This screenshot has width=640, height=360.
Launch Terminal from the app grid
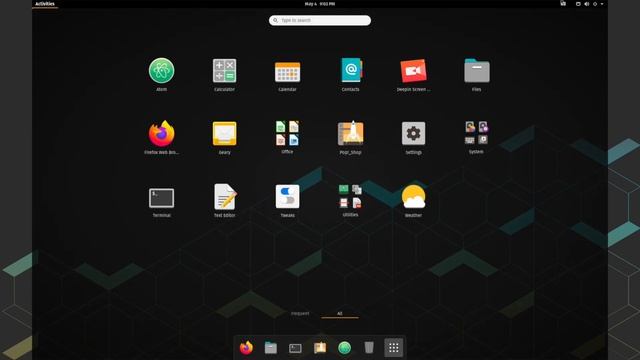[162, 198]
